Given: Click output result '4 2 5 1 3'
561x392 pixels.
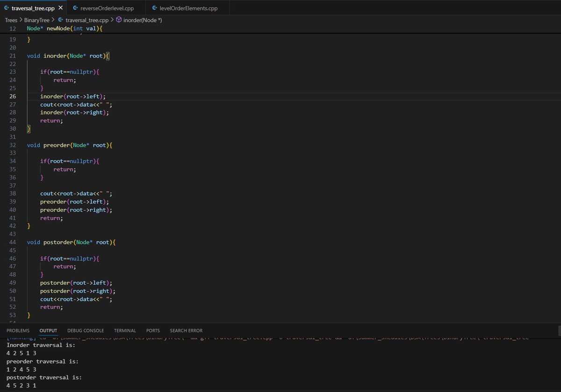Looking at the screenshot, I should click(x=22, y=354).
